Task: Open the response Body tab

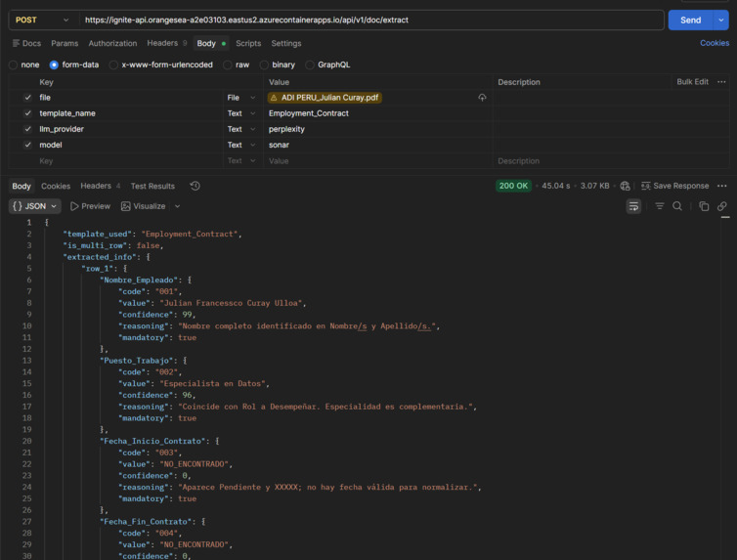Action: (22, 186)
